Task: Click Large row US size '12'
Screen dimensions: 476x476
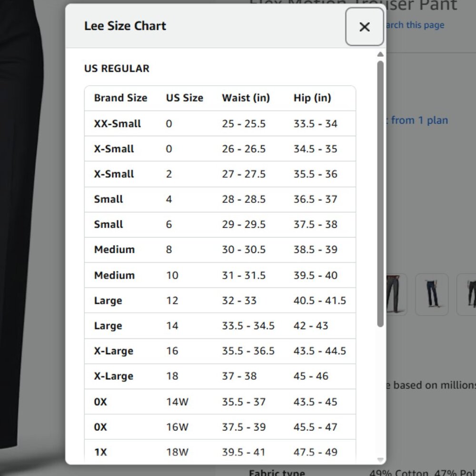Action: pos(172,300)
